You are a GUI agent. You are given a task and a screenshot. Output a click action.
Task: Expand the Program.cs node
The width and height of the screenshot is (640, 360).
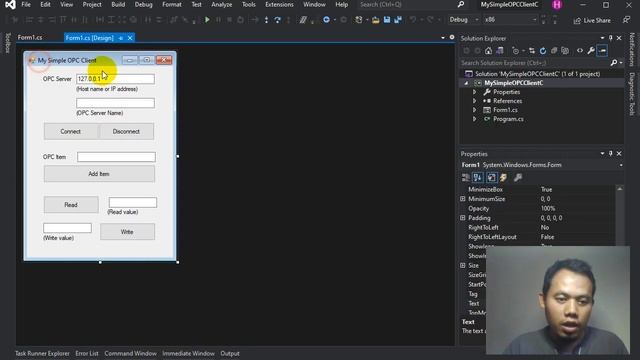[x=474, y=119]
